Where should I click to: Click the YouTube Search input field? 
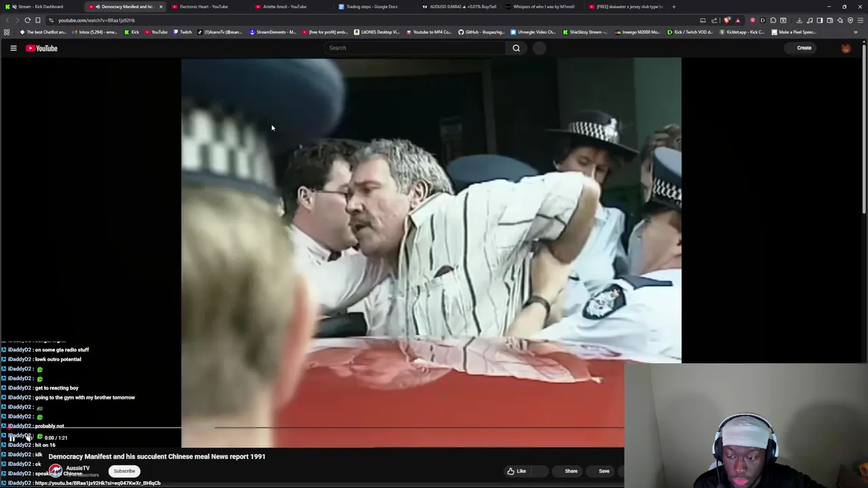tap(415, 48)
